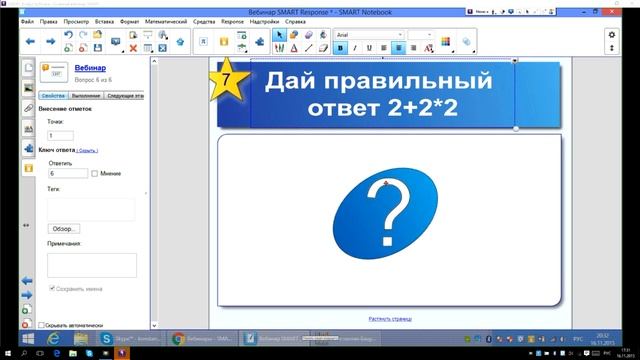The image size is (640, 360).
Task: Click the Растянуть страницу link
Action: tap(390, 319)
